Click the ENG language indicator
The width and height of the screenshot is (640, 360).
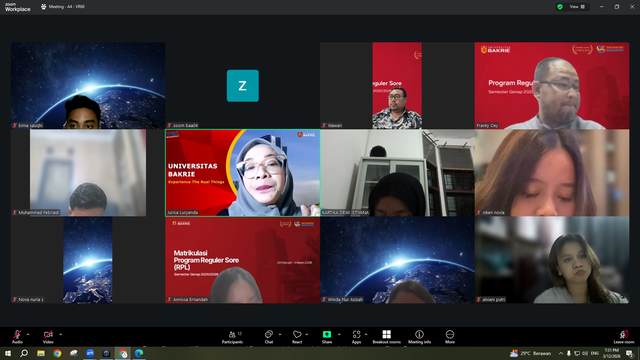(x=595, y=353)
